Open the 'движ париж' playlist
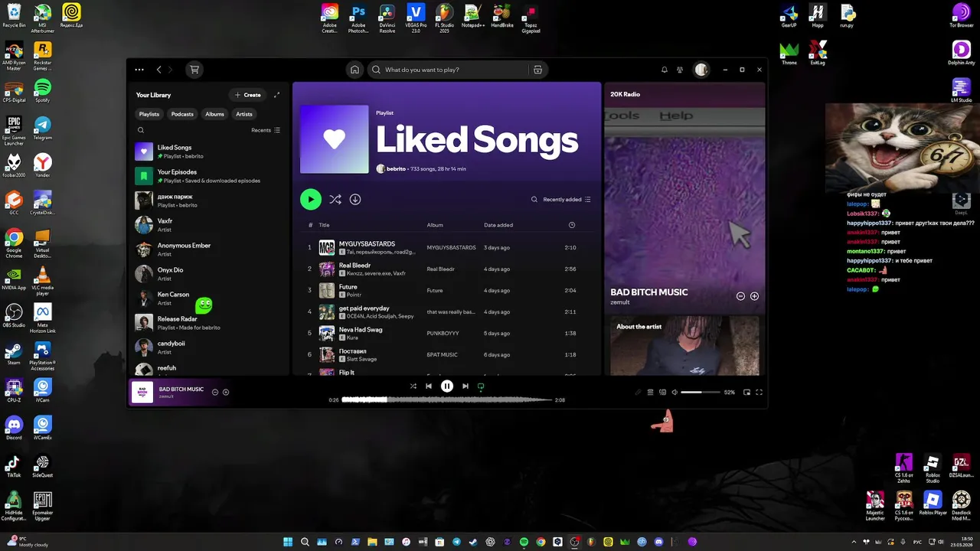Image resolution: width=980 pixels, height=551 pixels. 208,201
